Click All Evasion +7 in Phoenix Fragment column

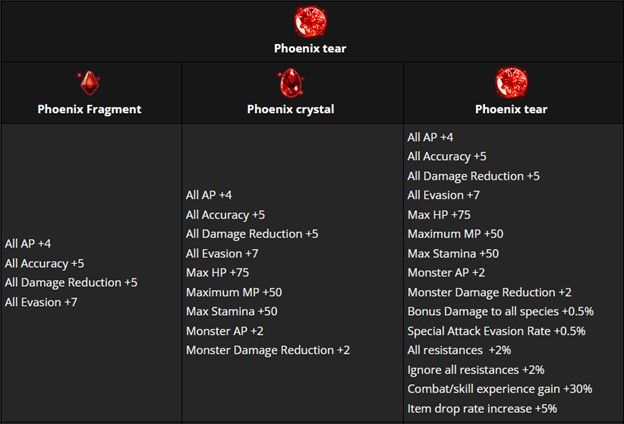[x=41, y=302]
